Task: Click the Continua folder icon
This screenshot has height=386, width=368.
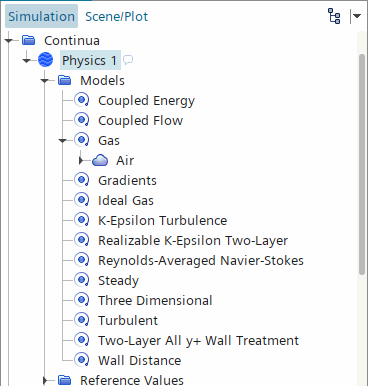Action: [29, 40]
